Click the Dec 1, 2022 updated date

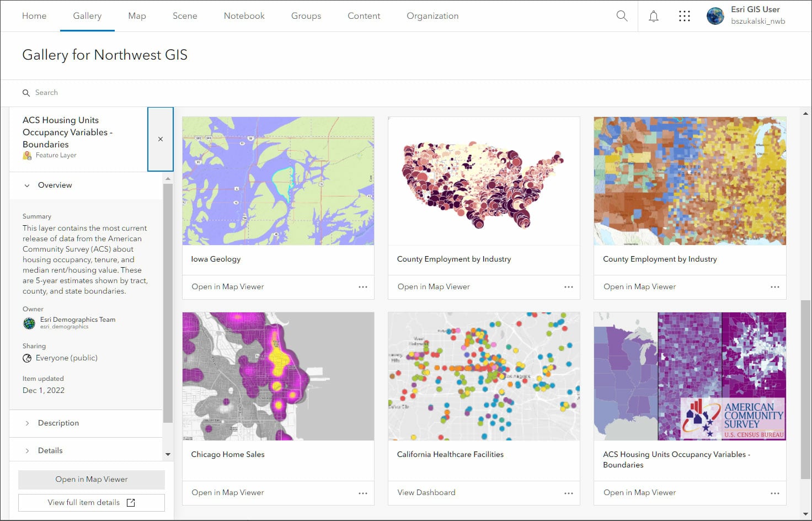[44, 391]
